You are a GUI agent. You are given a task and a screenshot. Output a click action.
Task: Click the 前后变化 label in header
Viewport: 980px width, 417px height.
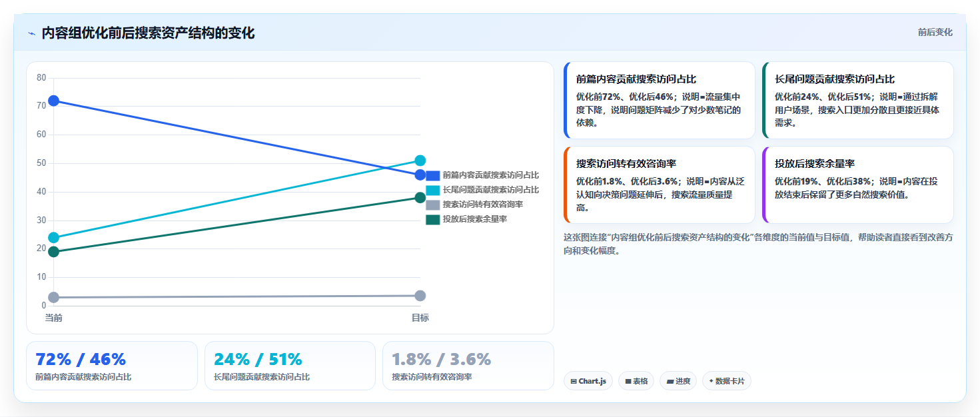click(935, 32)
